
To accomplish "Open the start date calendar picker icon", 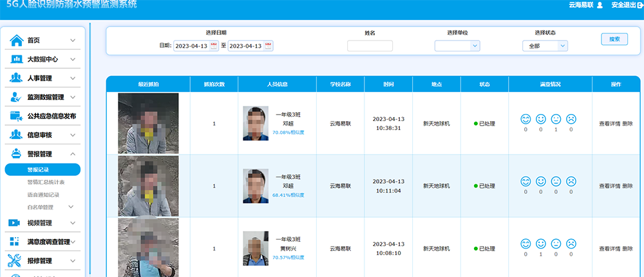I will (x=214, y=46).
